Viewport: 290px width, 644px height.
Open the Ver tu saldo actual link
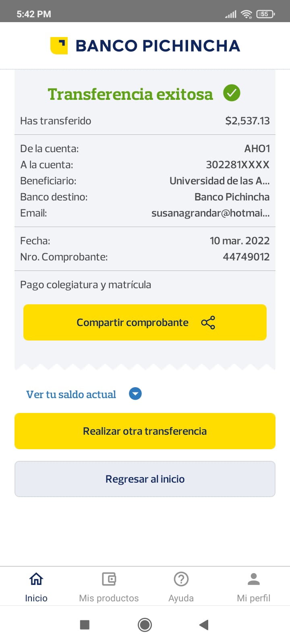(71, 394)
